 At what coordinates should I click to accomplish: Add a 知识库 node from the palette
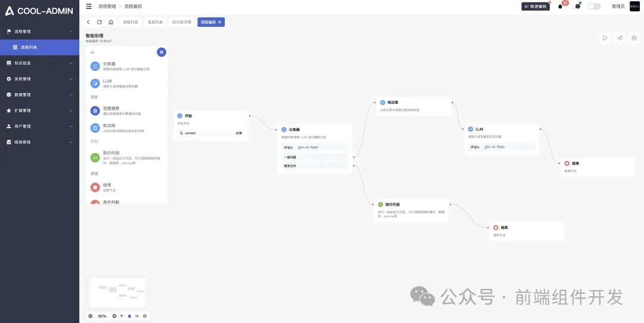point(126,128)
